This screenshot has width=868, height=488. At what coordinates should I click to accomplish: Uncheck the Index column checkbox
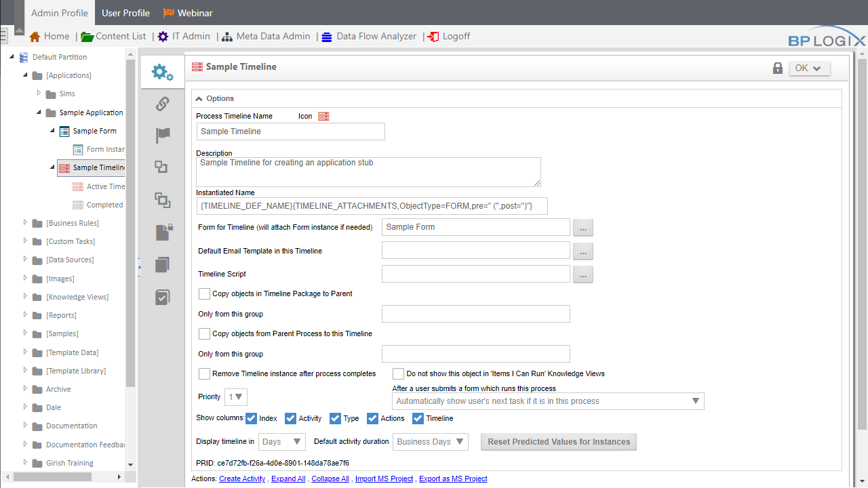tap(251, 418)
